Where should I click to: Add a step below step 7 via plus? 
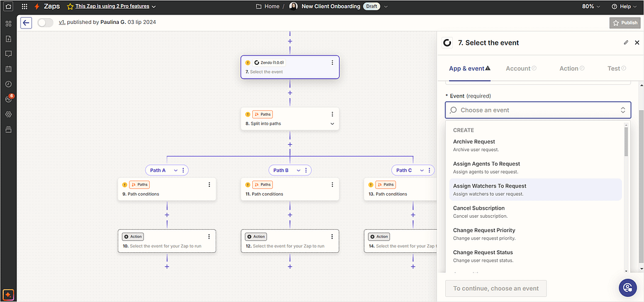pyautogui.click(x=290, y=93)
